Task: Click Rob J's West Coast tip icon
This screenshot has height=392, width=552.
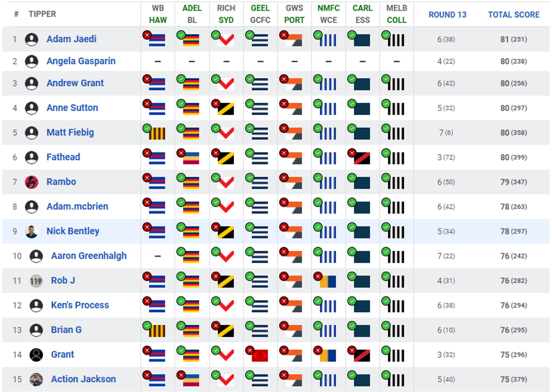Action: point(325,280)
